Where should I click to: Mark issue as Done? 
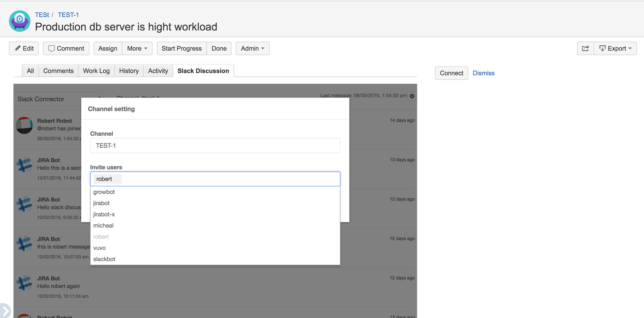coord(219,48)
